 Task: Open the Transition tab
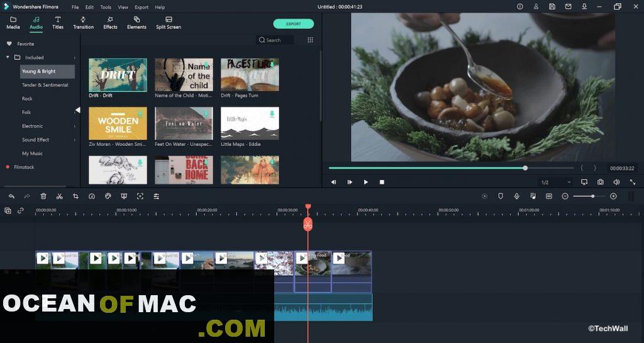pos(84,23)
